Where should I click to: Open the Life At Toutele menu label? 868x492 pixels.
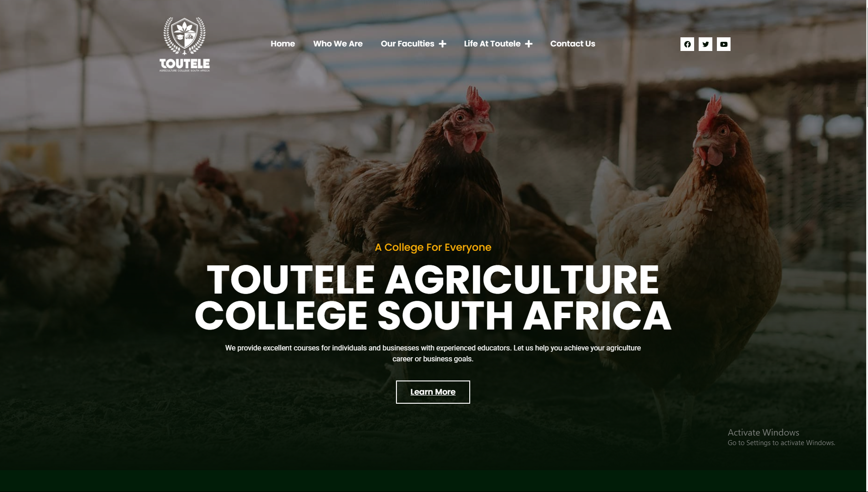492,44
